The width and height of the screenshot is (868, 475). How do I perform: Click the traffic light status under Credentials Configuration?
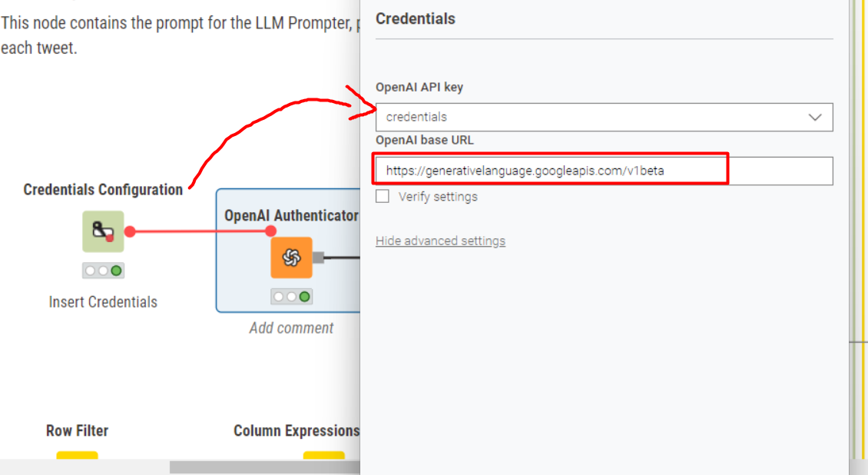point(103,271)
